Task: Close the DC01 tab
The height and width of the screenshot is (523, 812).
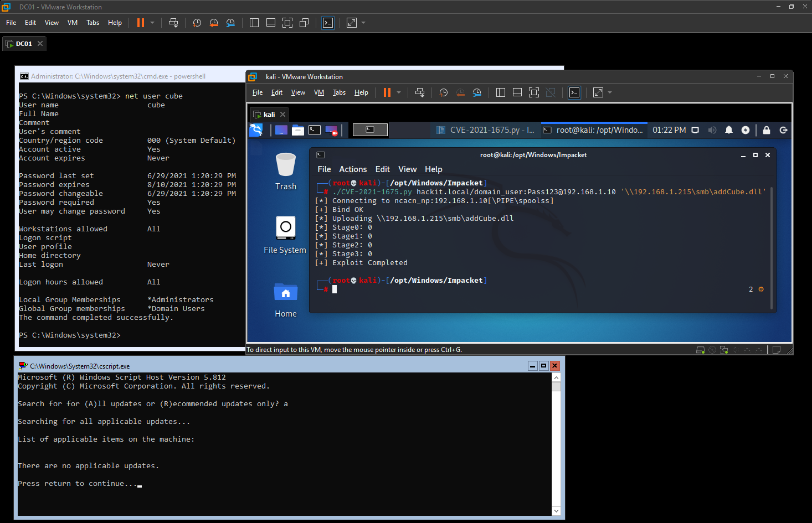Action: click(40, 44)
